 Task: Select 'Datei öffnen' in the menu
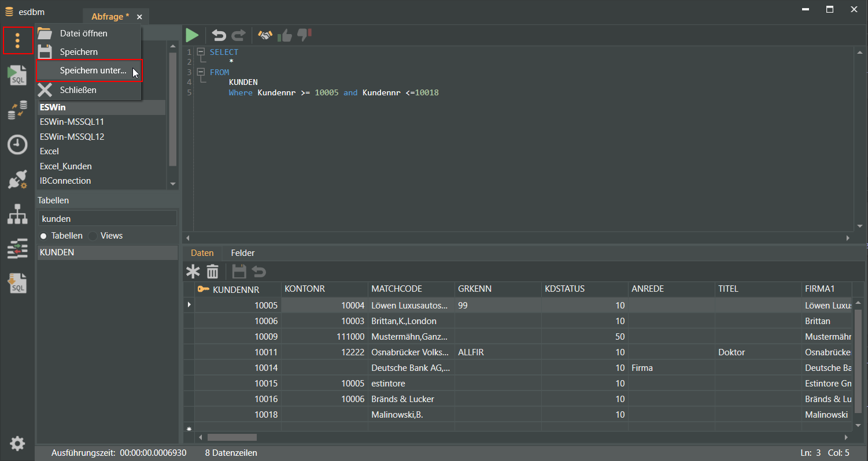pos(83,34)
